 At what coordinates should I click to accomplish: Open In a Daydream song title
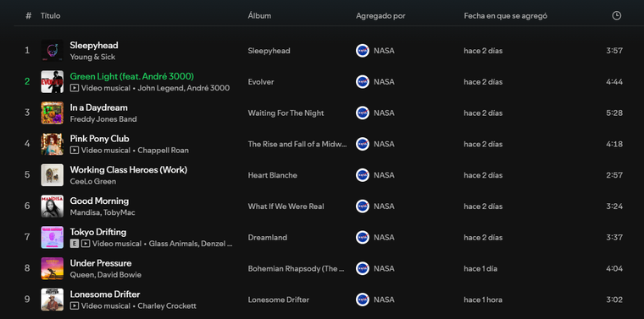pos(98,107)
